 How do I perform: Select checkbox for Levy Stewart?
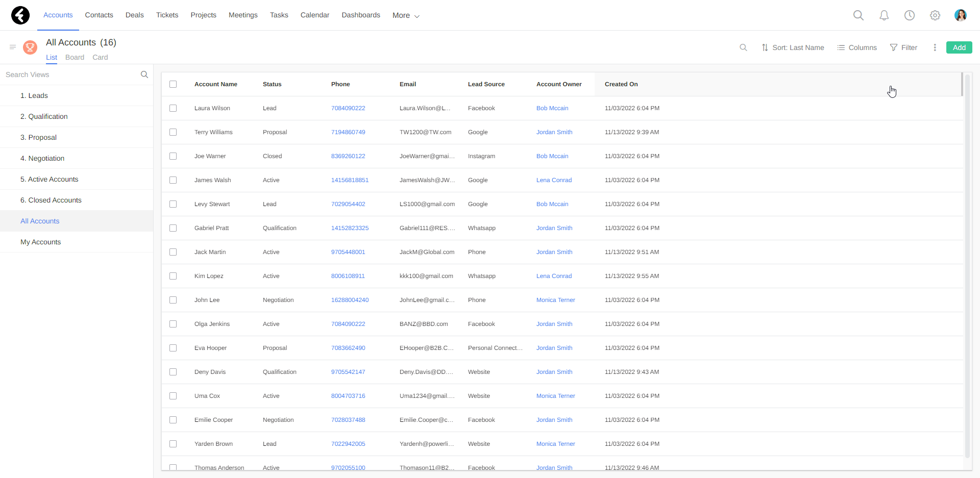173,204
